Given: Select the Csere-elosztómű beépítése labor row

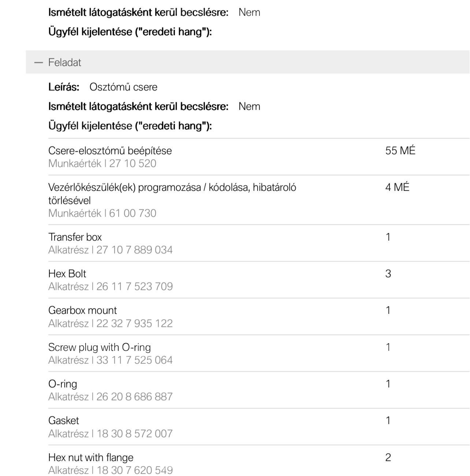Looking at the screenshot, I should coord(259,157).
